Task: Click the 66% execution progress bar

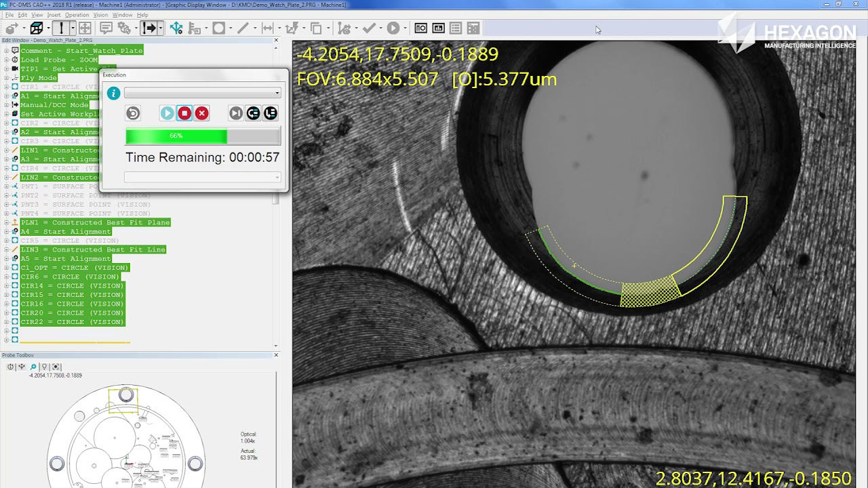Action: pos(203,136)
